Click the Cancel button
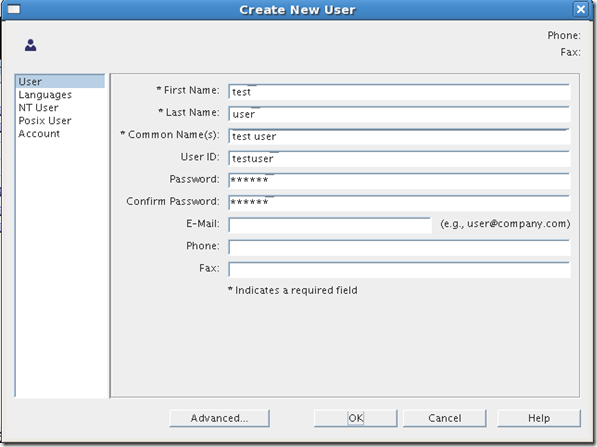 point(445,418)
